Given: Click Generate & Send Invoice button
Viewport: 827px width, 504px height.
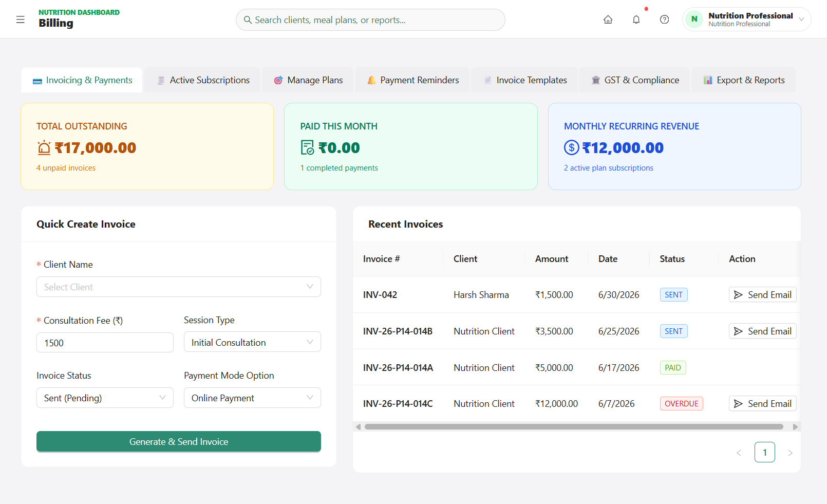Looking at the screenshot, I should (179, 441).
